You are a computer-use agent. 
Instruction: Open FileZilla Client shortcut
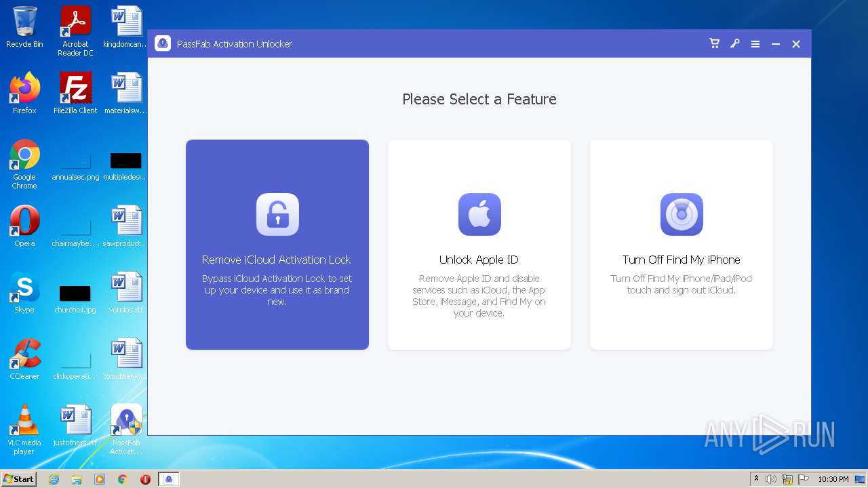click(75, 94)
